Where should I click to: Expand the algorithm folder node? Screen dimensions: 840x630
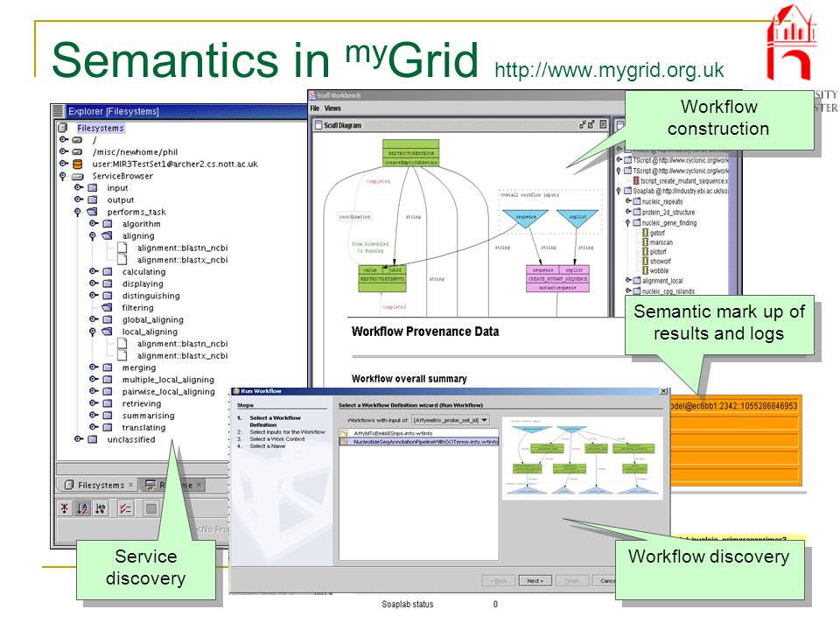(x=94, y=223)
